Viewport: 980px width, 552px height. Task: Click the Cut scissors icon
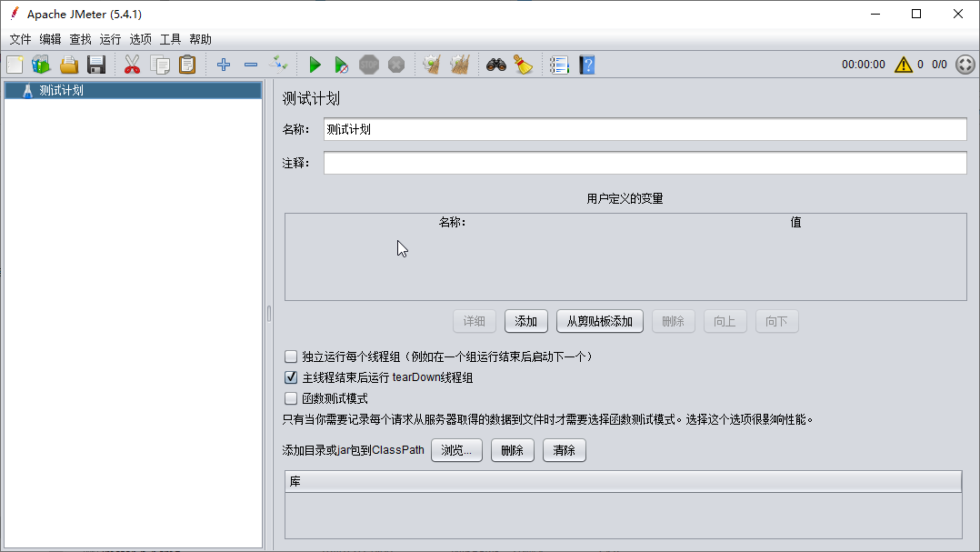(132, 65)
